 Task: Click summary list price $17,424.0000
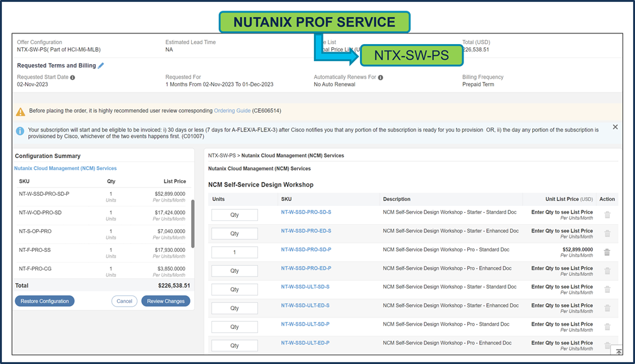[170, 212]
